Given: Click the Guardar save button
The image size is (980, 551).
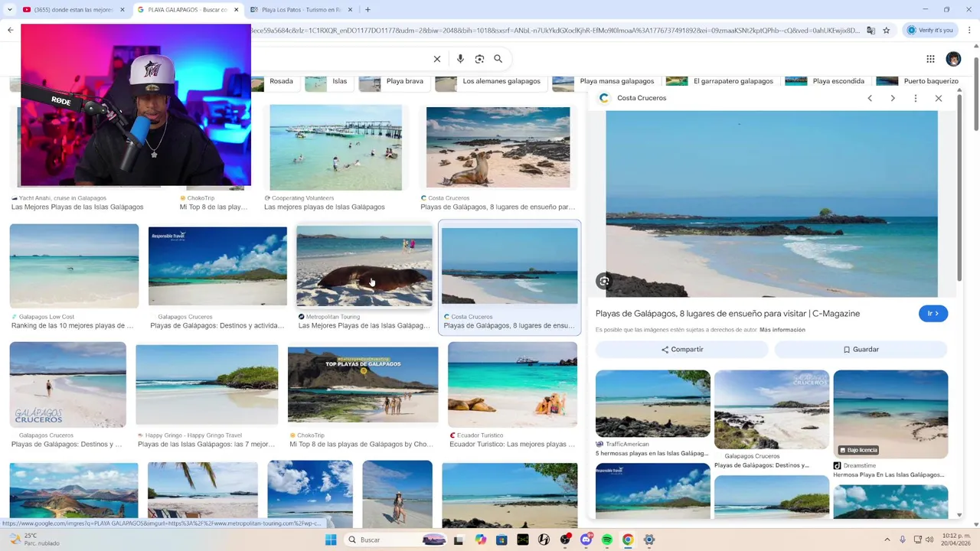Looking at the screenshot, I should [x=861, y=349].
